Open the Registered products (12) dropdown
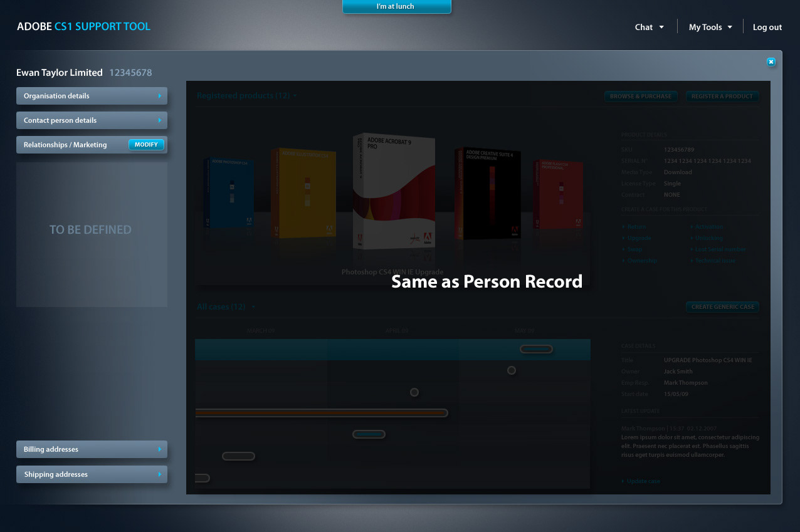This screenshot has width=800, height=532. (x=247, y=96)
